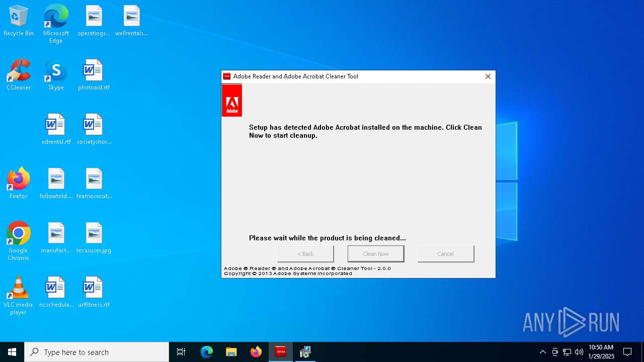Click the Clean Now button

(x=376, y=254)
